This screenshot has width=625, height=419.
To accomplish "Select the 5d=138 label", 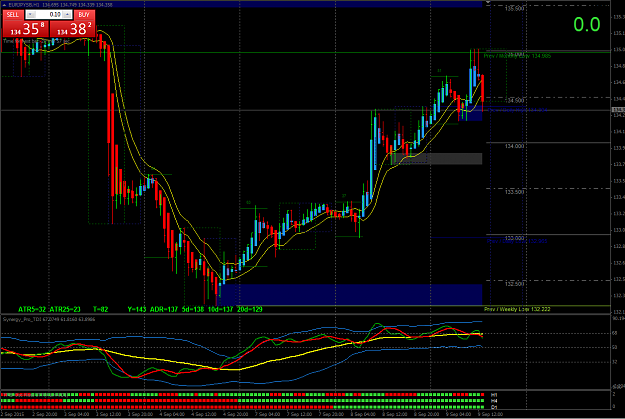I will [x=193, y=309].
